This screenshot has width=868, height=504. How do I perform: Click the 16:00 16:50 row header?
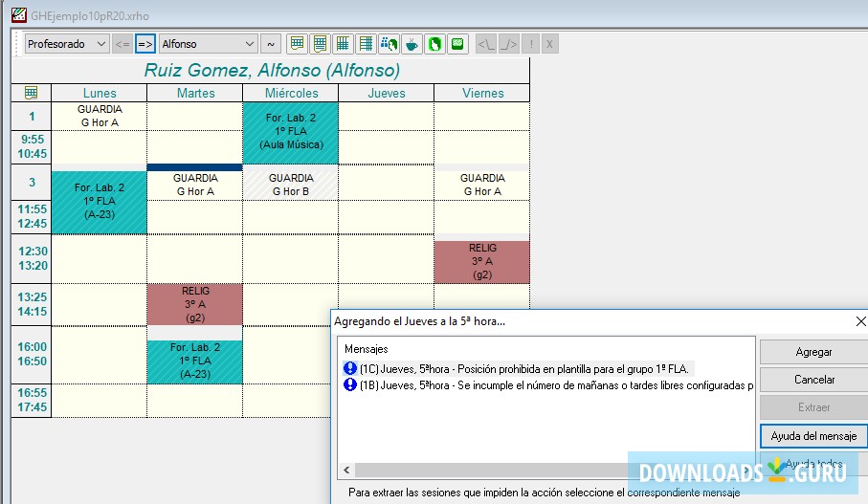[32, 354]
